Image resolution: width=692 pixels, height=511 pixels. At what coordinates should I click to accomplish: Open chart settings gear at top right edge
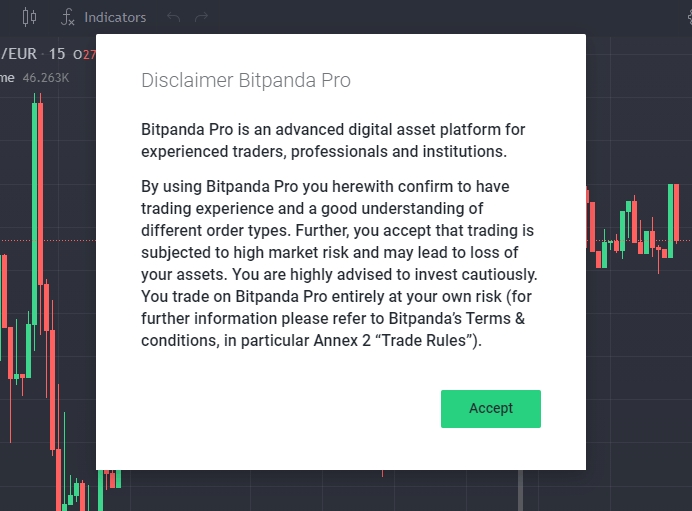[690, 17]
